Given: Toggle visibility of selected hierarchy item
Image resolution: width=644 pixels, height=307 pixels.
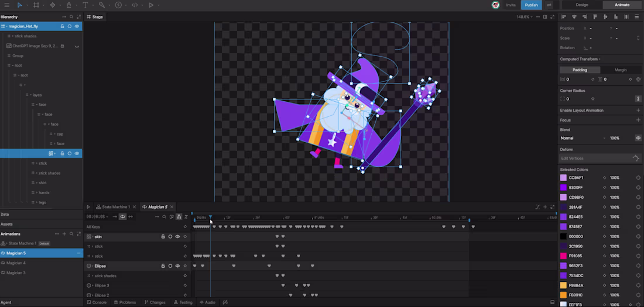Looking at the screenshot, I should coord(77,153).
